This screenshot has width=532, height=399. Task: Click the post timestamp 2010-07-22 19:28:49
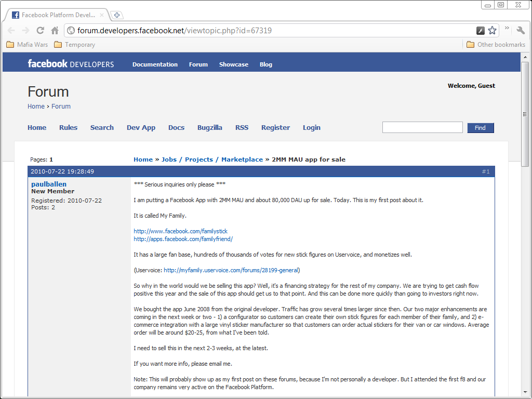(62, 171)
